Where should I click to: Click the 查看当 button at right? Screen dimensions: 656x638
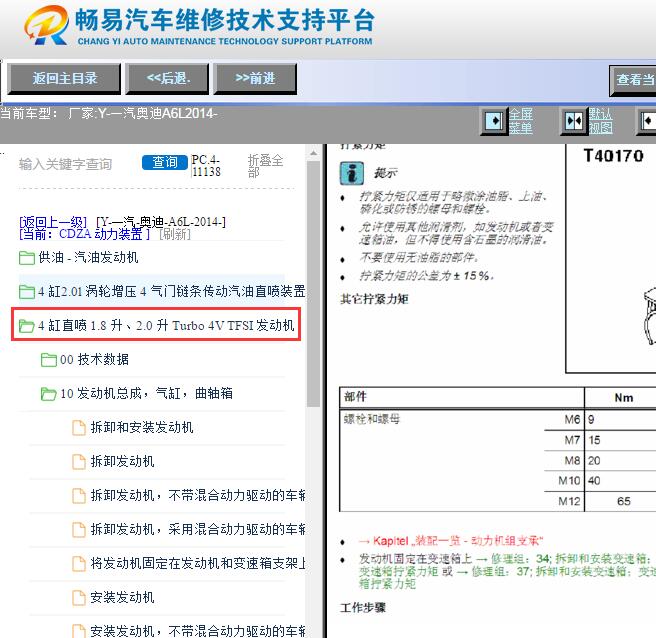pos(633,80)
